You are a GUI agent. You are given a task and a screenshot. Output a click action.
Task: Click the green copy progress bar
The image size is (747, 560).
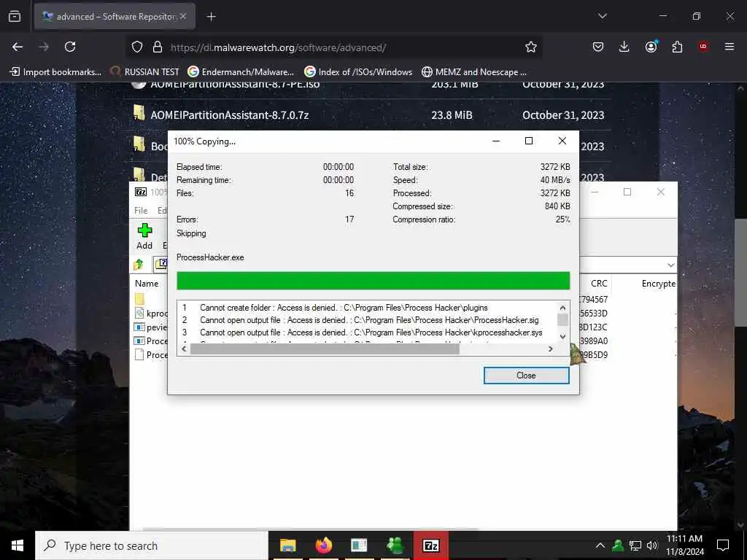pyautogui.click(x=373, y=281)
